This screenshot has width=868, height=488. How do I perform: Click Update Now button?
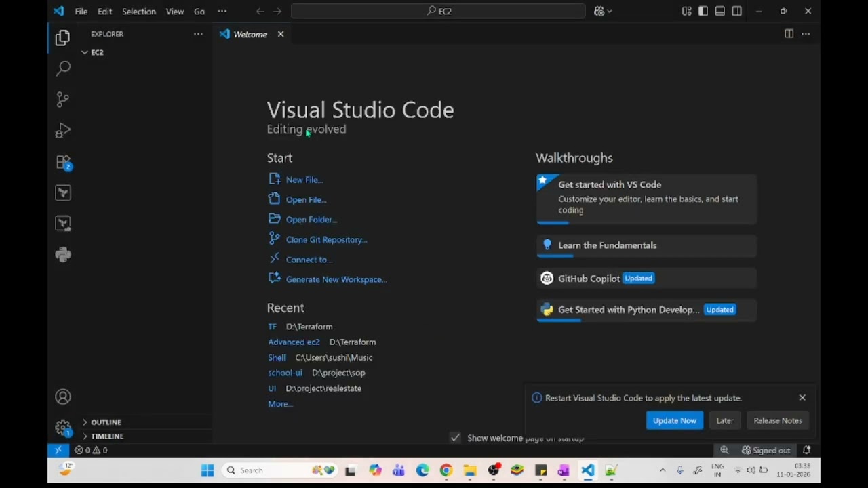(x=675, y=421)
